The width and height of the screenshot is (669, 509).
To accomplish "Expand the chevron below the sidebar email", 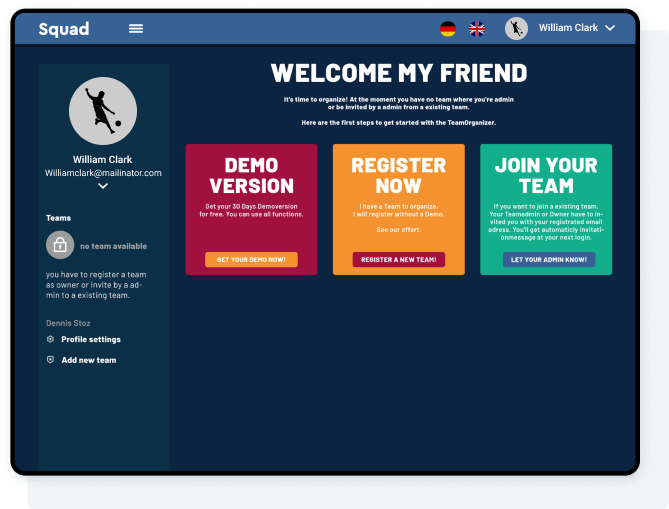I will (103, 186).
